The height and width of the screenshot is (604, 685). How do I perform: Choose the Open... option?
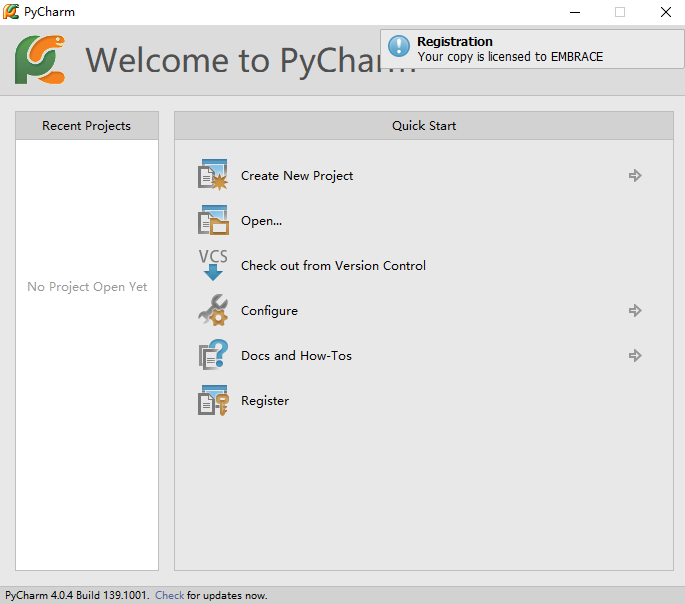(261, 221)
